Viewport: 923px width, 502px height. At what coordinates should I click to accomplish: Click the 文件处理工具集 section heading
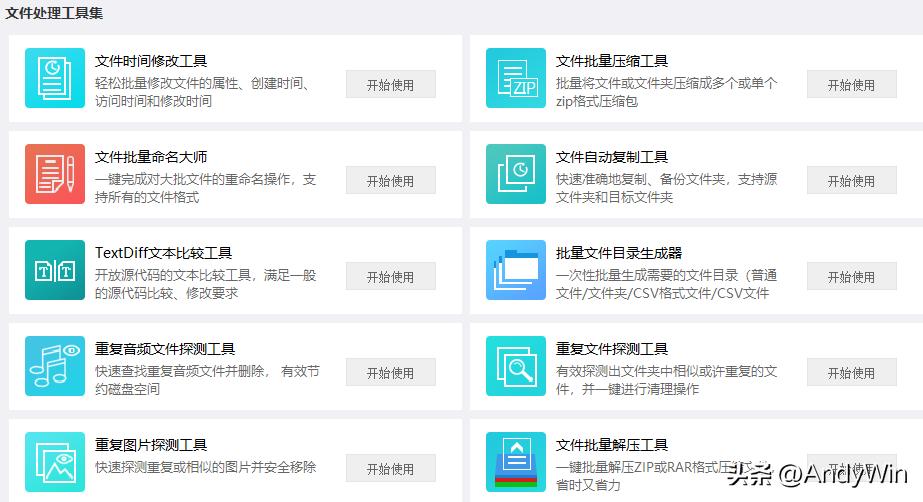click(54, 13)
